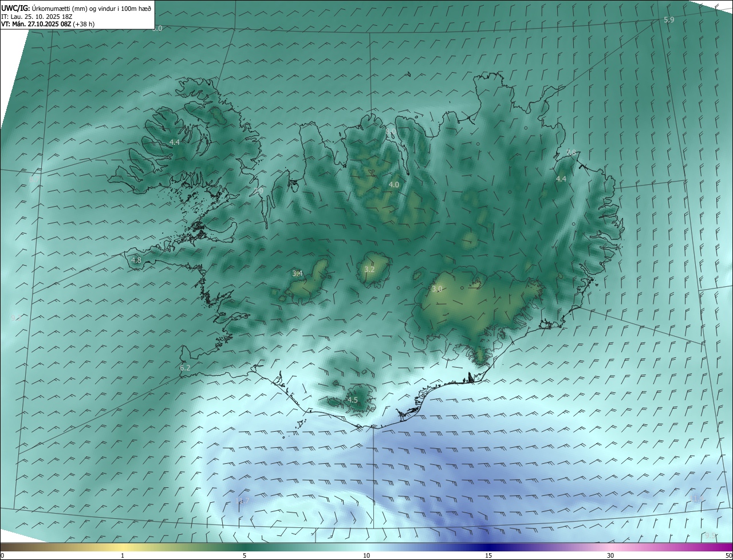Click the 4.5 value label in south Iceland
The width and height of the screenshot is (733, 560).
tap(353, 400)
